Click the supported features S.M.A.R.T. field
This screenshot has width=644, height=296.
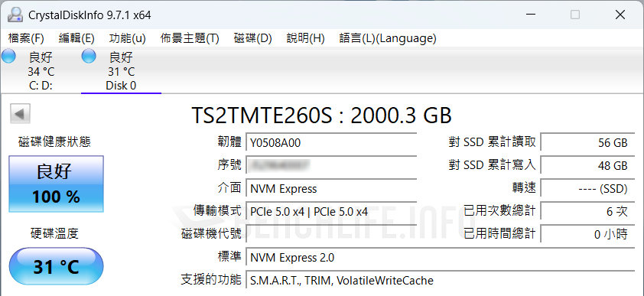[x=441, y=281]
